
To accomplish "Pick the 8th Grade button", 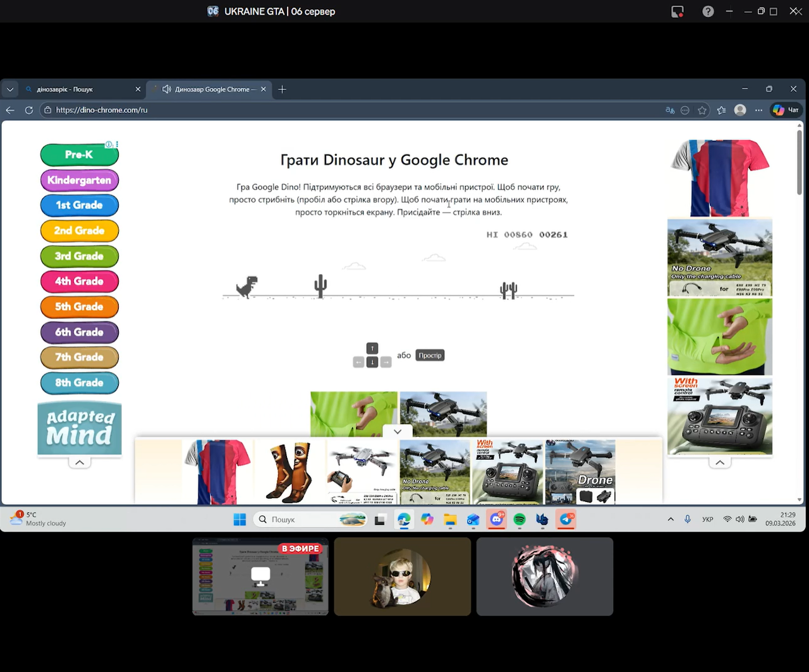I will pos(80,382).
